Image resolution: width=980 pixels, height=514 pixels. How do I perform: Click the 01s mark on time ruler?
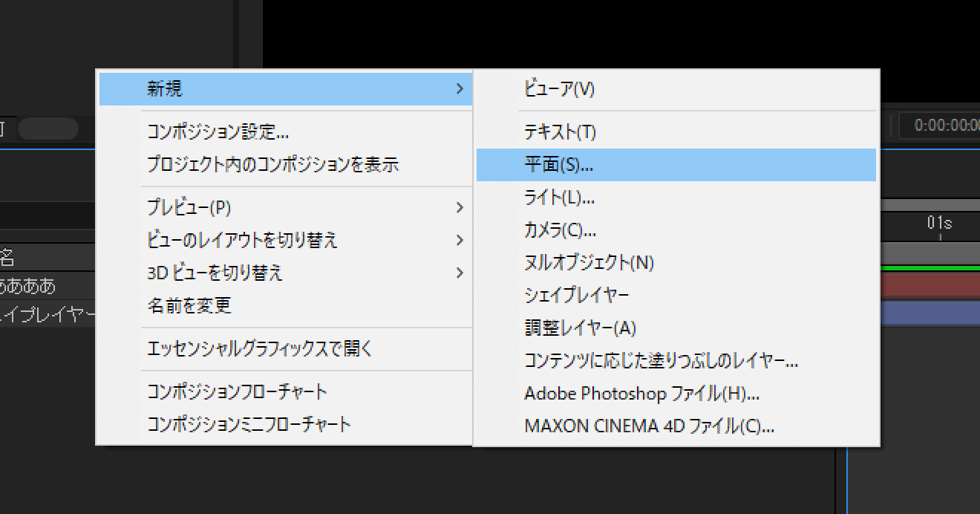pyautogui.click(x=939, y=223)
